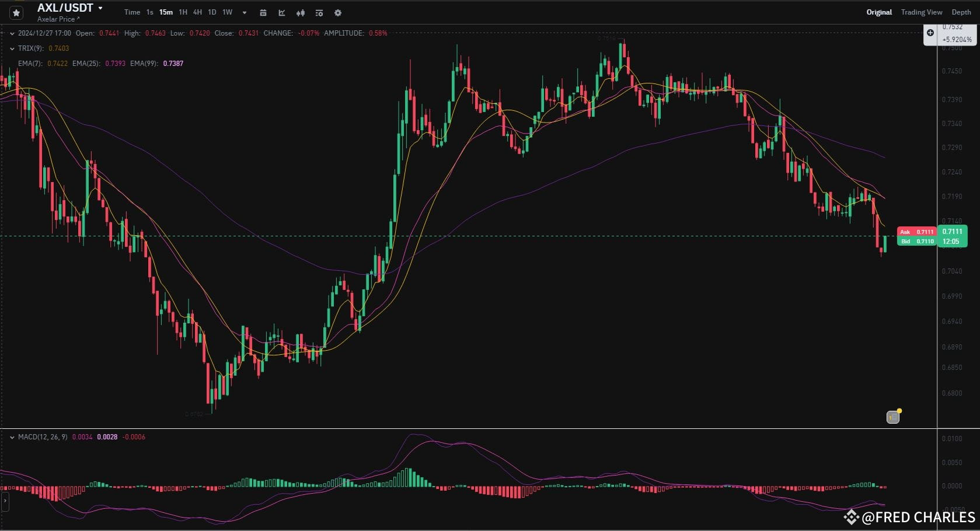Screen dimensions: 980x531
Task: Click the 2024/12/27 17:00 timestamp
Action: pyautogui.click(x=44, y=33)
